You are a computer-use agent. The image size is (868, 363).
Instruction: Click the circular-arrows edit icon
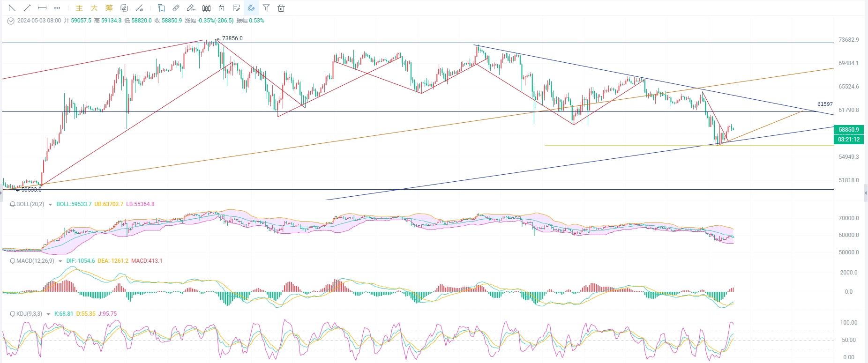pyautogui.click(x=124, y=8)
